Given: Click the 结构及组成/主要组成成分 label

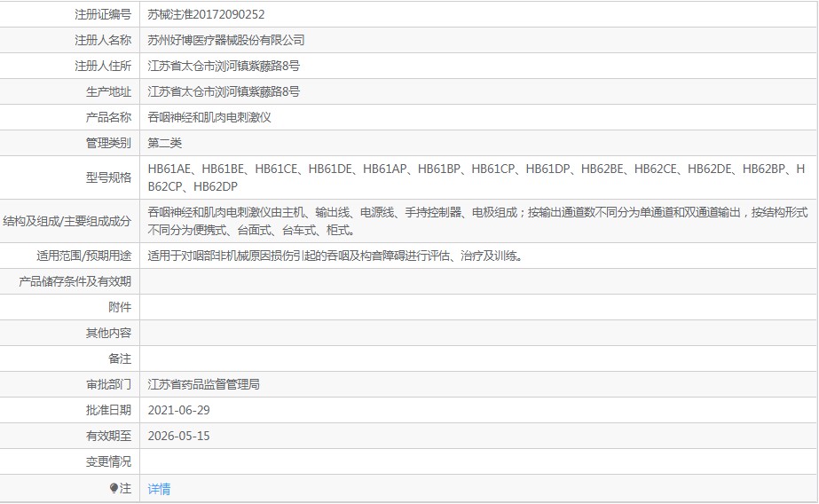Looking at the screenshot, I should point(67,221).
